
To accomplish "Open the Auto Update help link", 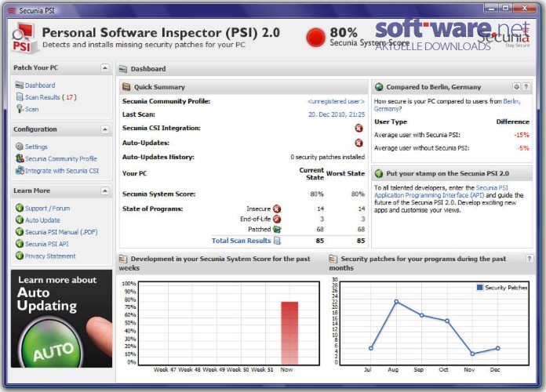I will pos(42,220).
